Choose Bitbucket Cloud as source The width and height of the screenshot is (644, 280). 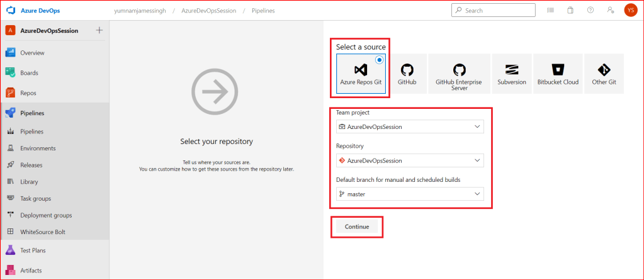tap(558, 74)
